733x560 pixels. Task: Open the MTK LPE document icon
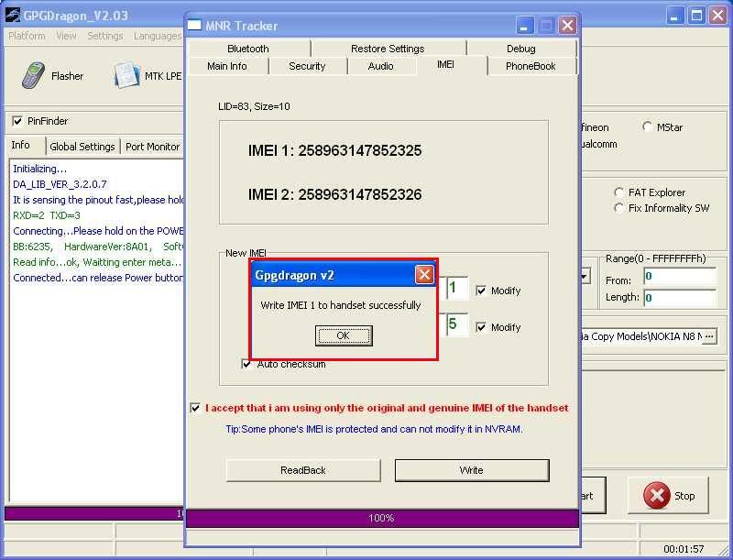coord(126,75)
